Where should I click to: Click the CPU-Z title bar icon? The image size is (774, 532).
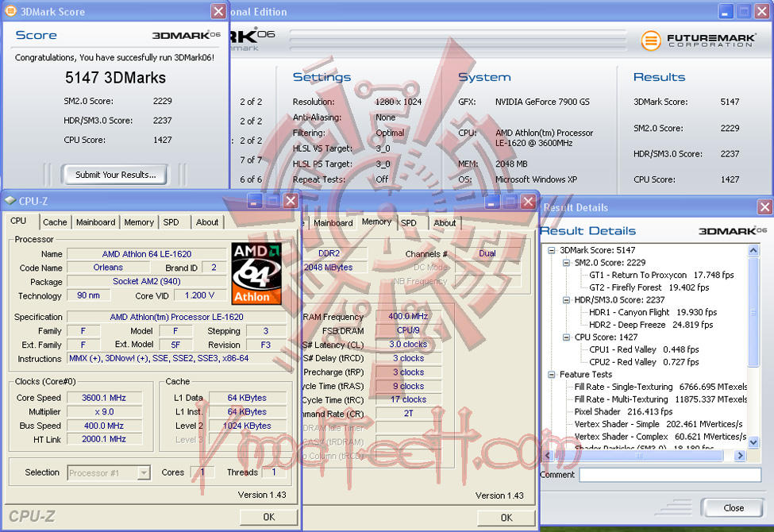tap(10, 201)
